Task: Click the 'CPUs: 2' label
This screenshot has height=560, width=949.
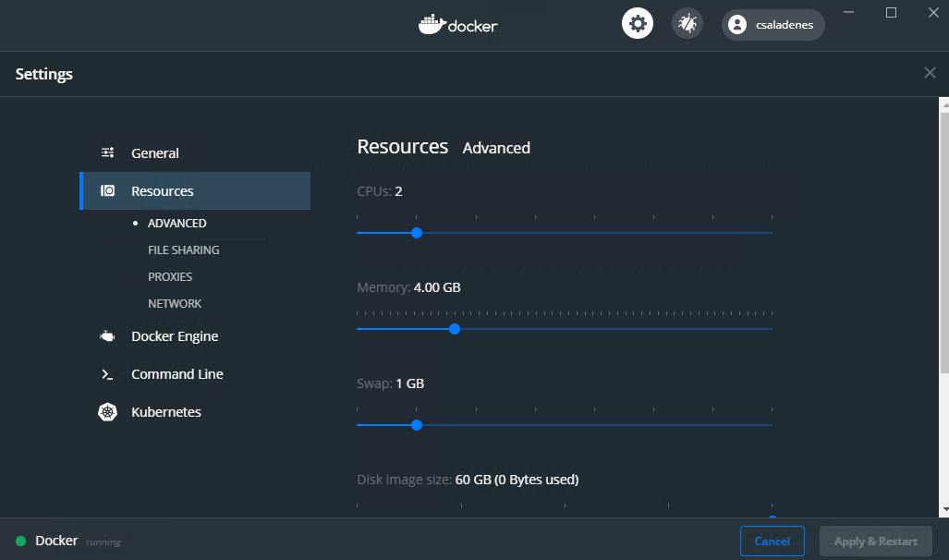Action: (x=380, y=191)
